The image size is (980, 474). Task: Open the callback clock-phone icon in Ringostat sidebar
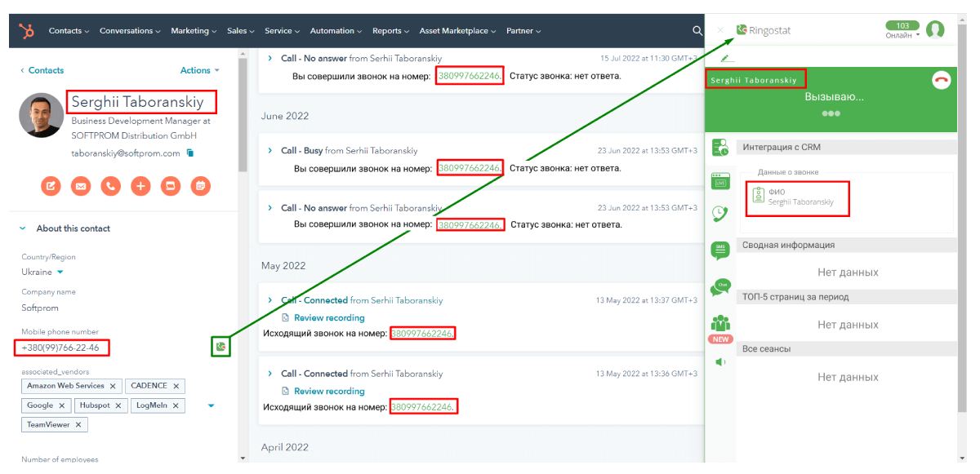click(x=720, y=214)
